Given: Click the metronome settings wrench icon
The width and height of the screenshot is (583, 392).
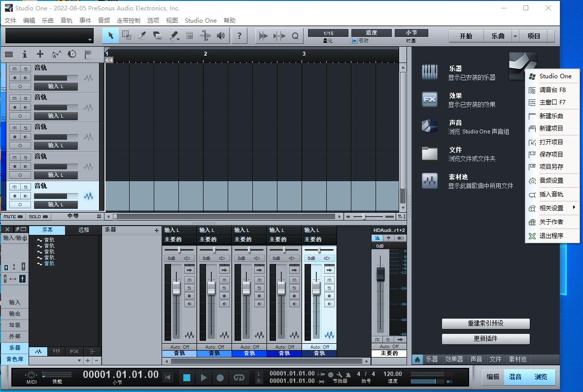Looking at the screenshot, I should (339, 375).
